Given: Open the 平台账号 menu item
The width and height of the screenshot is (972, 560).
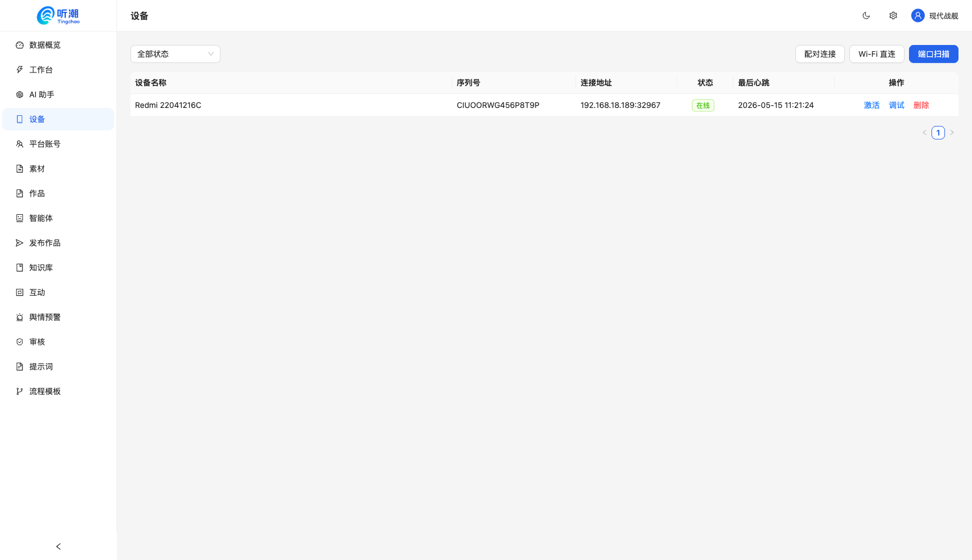Looking at the screenshot, I should coord(58,144).
